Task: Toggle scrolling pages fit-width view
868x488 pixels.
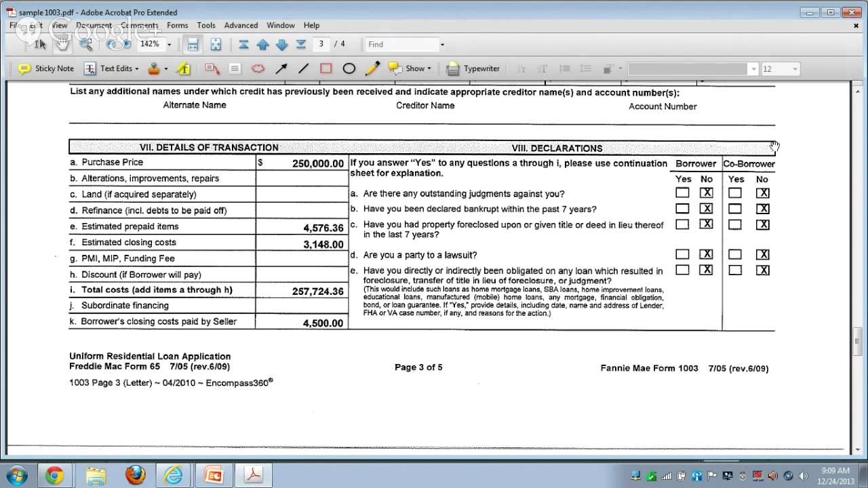Action: (193, 44)
